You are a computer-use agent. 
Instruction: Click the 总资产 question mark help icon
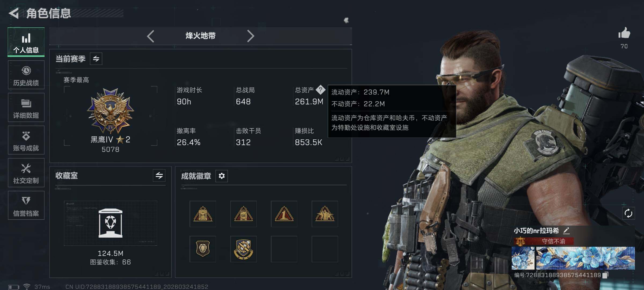pyautogui.click(x=320, y=90)
